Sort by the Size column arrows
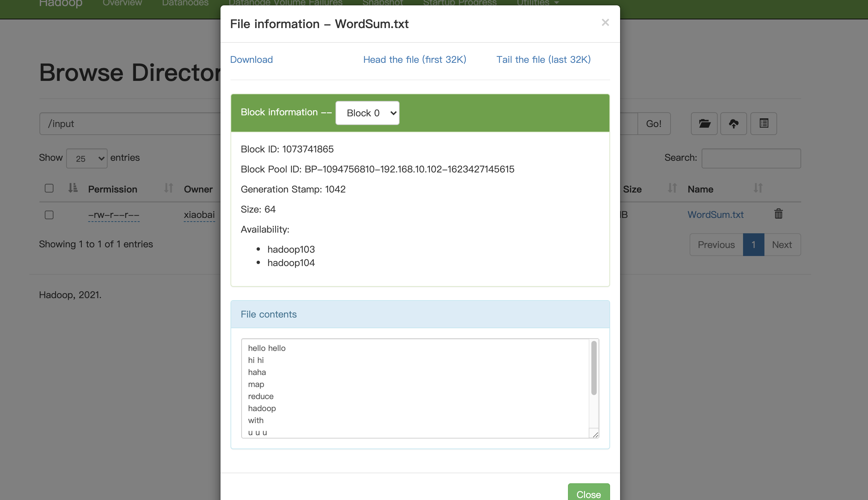Screen dimensions: 868x500 [x=672, y=188]
